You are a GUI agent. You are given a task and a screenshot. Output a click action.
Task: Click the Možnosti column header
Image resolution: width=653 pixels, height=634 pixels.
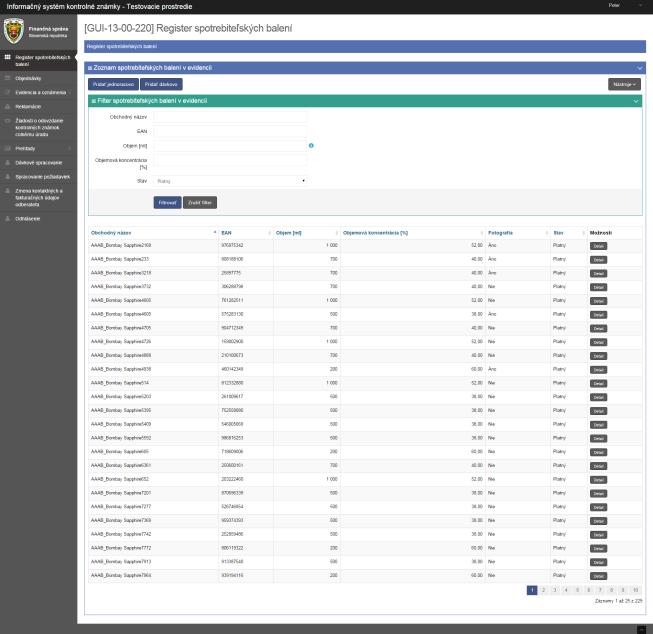pyautogui.click(x=601, y=233)
